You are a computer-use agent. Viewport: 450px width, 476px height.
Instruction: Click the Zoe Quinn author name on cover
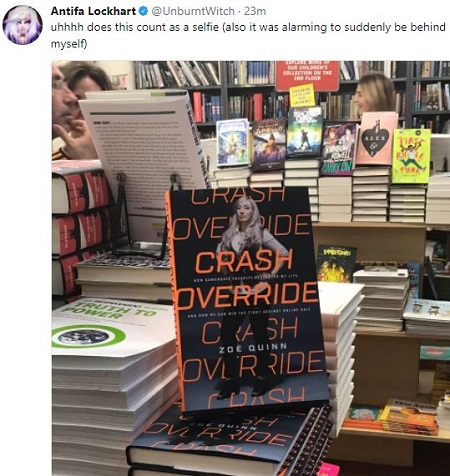253,348
